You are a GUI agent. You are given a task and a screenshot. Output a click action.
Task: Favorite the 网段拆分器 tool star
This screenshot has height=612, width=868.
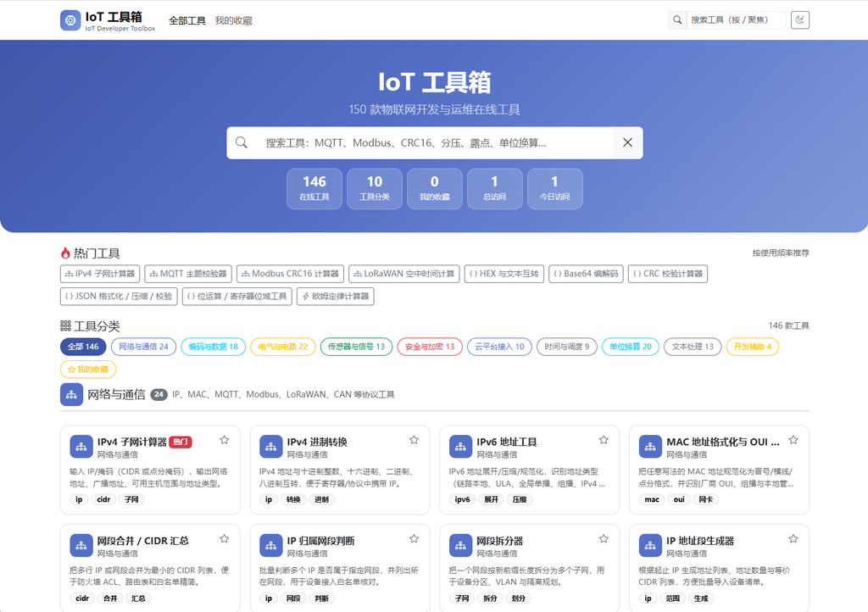point(604,538)
